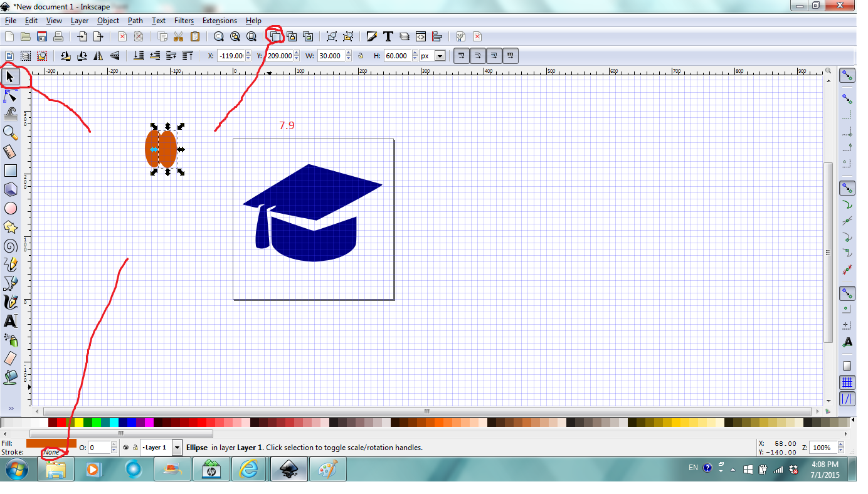Viewport: 868px width, 494px height.
Task: Select the Paint bucket fill tool
Action: [x=10, y=377]
